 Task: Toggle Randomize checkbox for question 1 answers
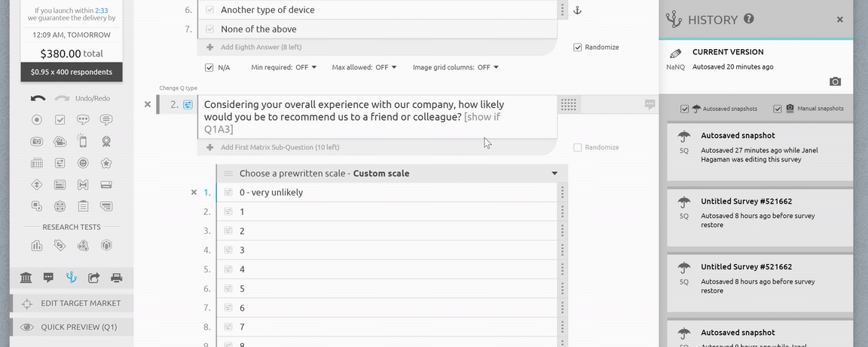click(577, 47)
